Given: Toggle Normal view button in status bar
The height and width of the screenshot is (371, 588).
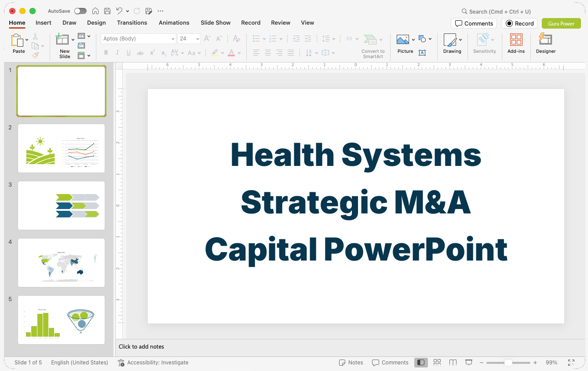Looking at the screenshot, I should [x=421, y=363].
